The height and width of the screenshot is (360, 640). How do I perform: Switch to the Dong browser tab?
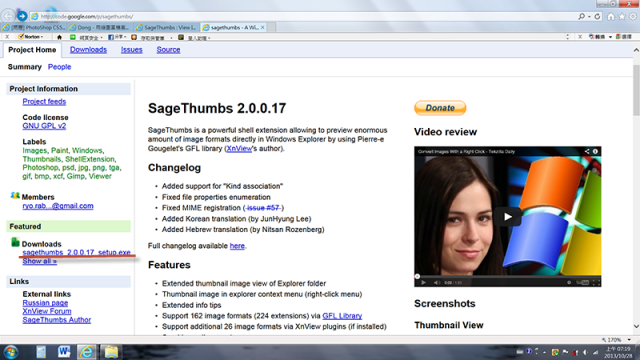tap(100, 27)
